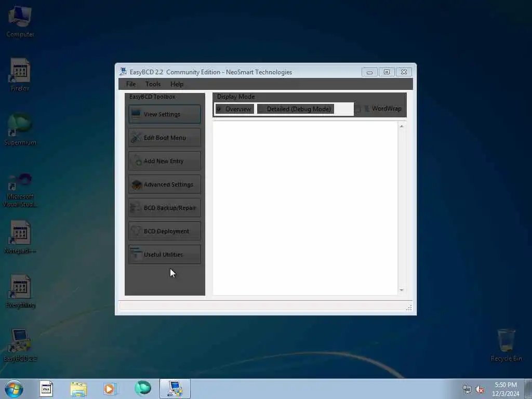Screen dimensions: 532x399
Task: Select the Notepad++ desktop shortcut
Action: click(x=20, y=237)
